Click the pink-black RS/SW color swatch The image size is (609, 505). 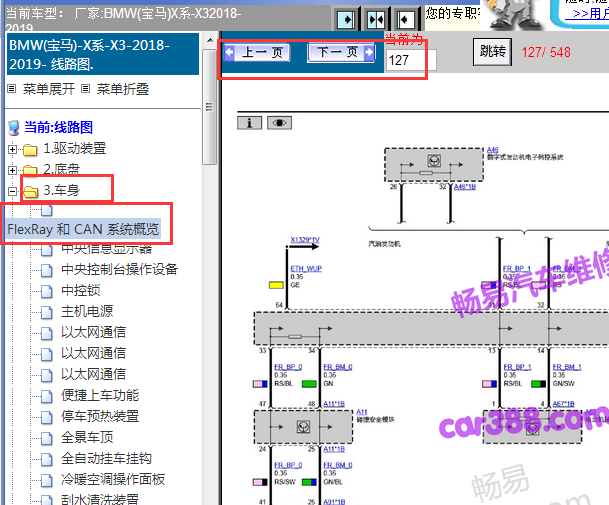coord(260,482)
